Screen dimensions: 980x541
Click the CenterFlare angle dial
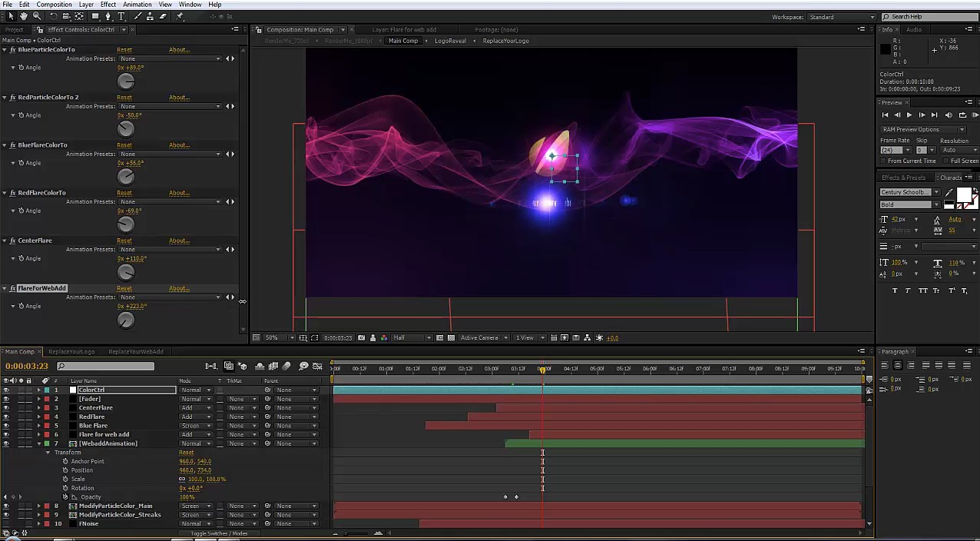coord(126,272)
